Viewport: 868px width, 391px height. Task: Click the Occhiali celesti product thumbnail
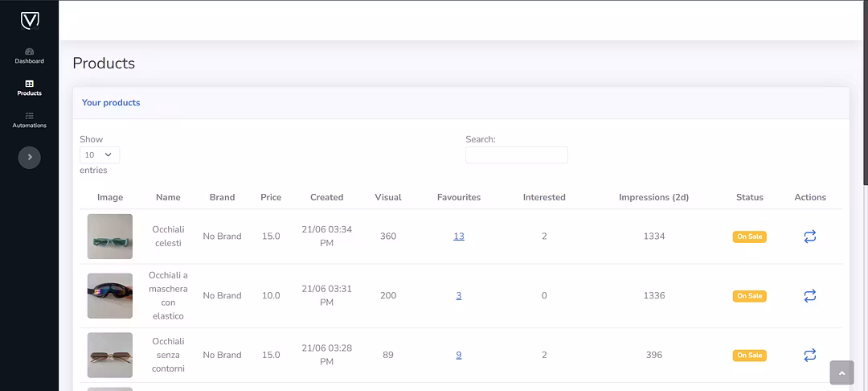pos(110,237)
